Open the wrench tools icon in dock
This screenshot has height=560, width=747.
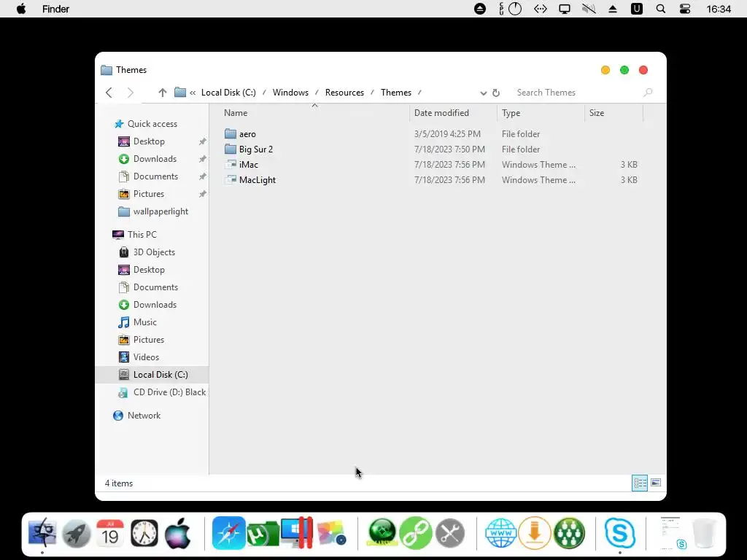(449, 533)
